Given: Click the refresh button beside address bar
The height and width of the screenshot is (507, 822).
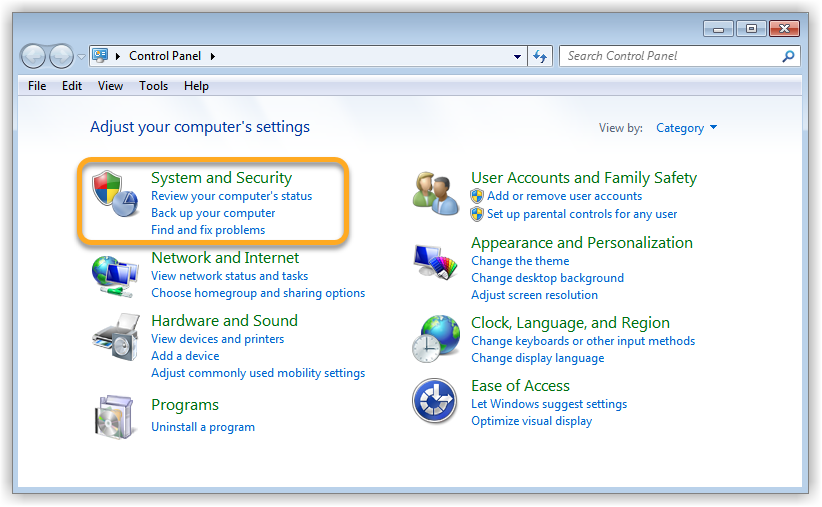Looking at the screenshot, I should coord(541,56).
